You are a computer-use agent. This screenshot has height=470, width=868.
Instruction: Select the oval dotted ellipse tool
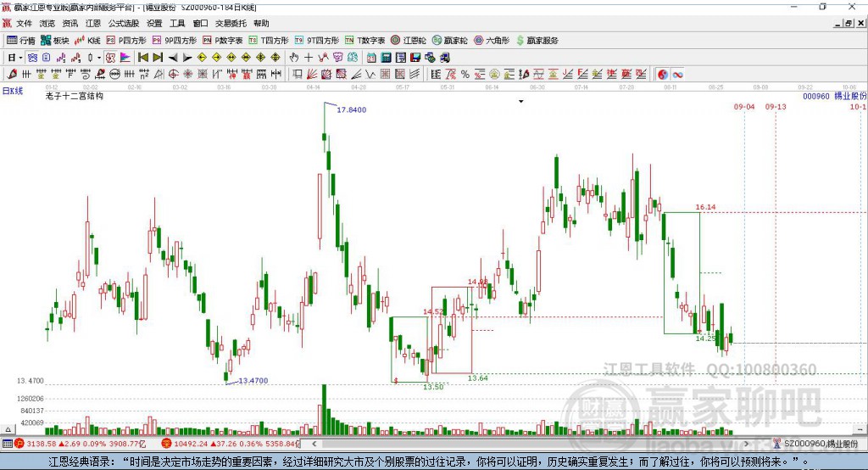114,75
